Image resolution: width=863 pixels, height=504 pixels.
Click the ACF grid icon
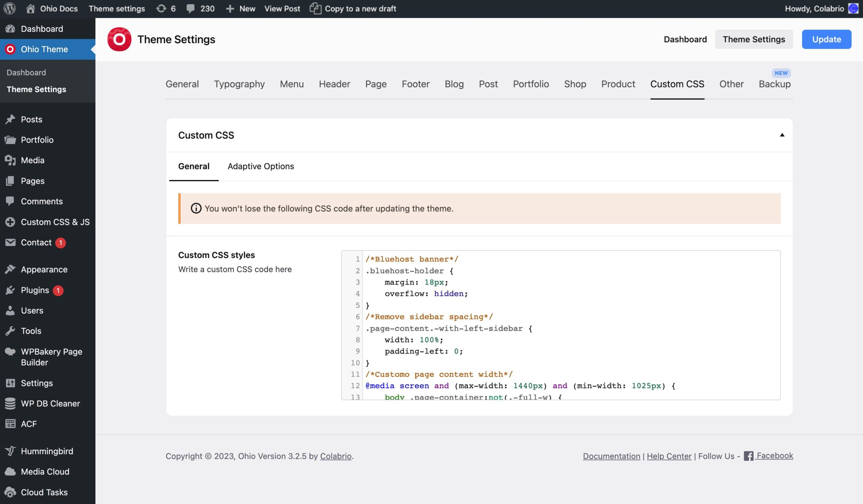[x=10, y=424]
